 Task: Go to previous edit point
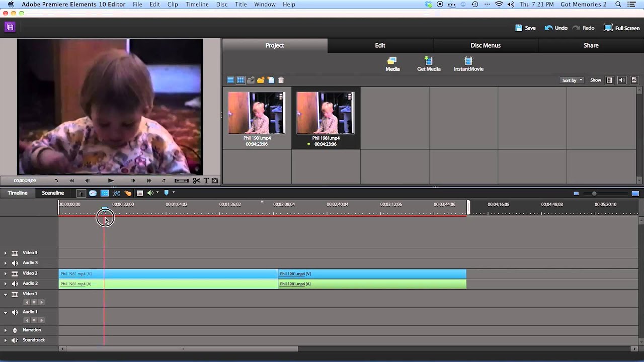point(56,180)
